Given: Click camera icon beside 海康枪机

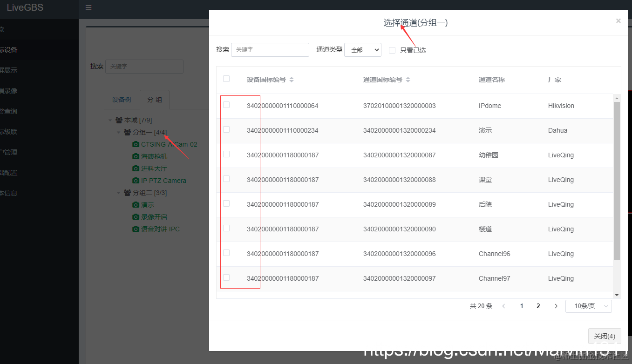Looking at the screenshot, I should tap(136, 156).
